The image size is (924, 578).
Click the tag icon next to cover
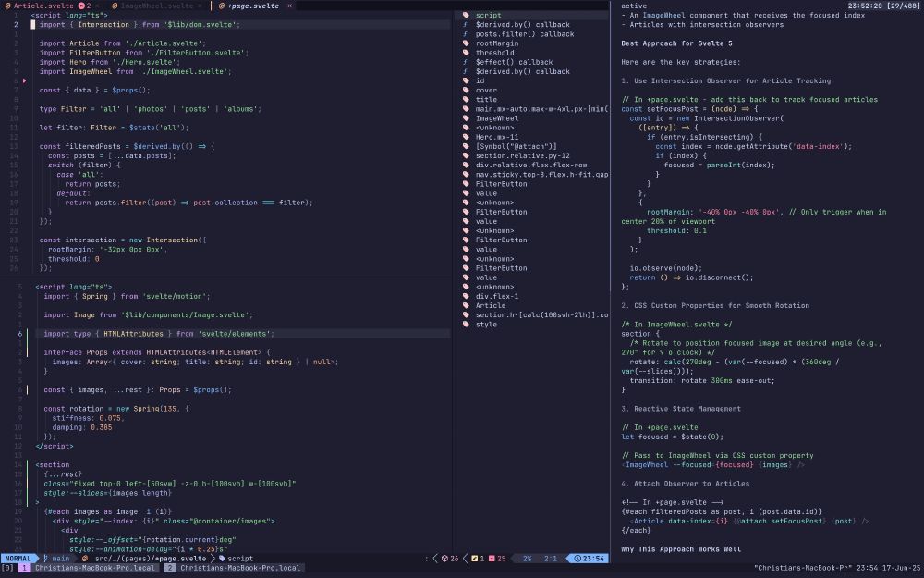pyautogui.click(x=466, y=91)
